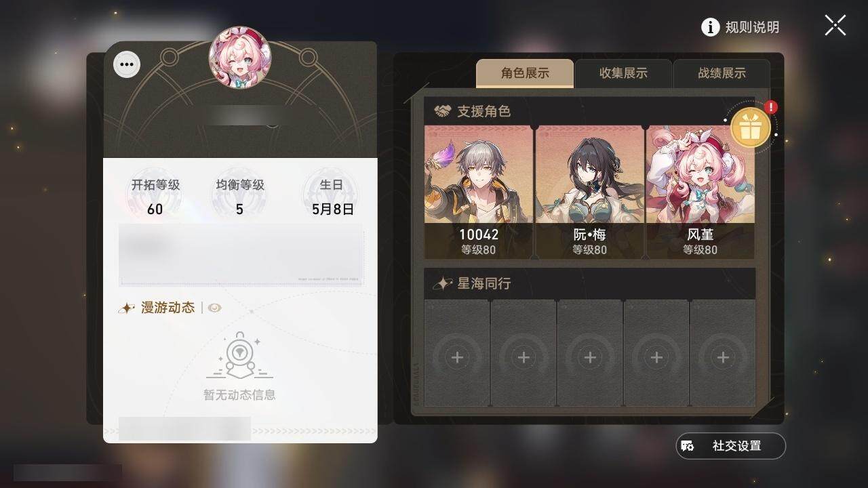Image resolution: width=868 pixels, height=488 pixels.
Task: Open the three-dot more options menu
Action: click(126, 65)
